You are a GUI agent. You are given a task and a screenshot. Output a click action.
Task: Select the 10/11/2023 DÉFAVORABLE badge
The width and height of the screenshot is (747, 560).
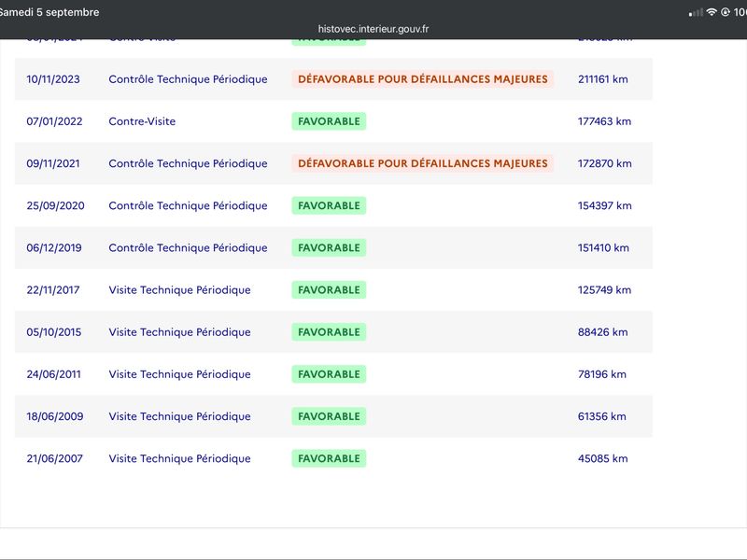tap(423, 79)
